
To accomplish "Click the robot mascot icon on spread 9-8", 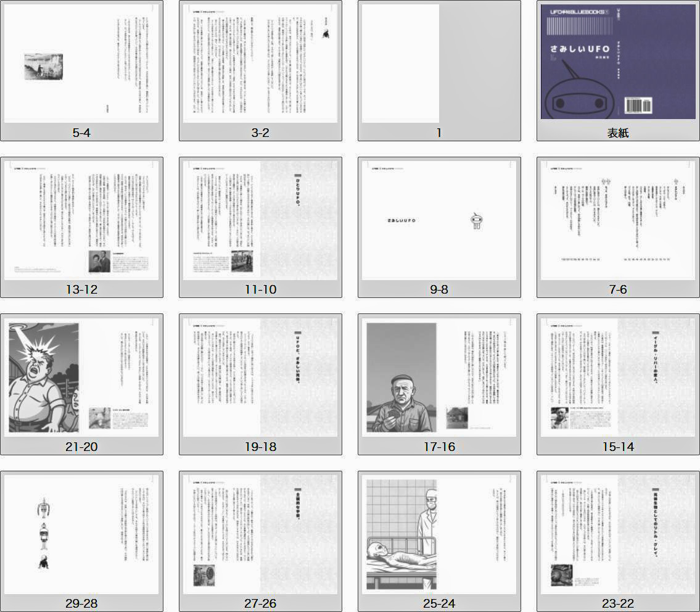I will pos(476,220).
